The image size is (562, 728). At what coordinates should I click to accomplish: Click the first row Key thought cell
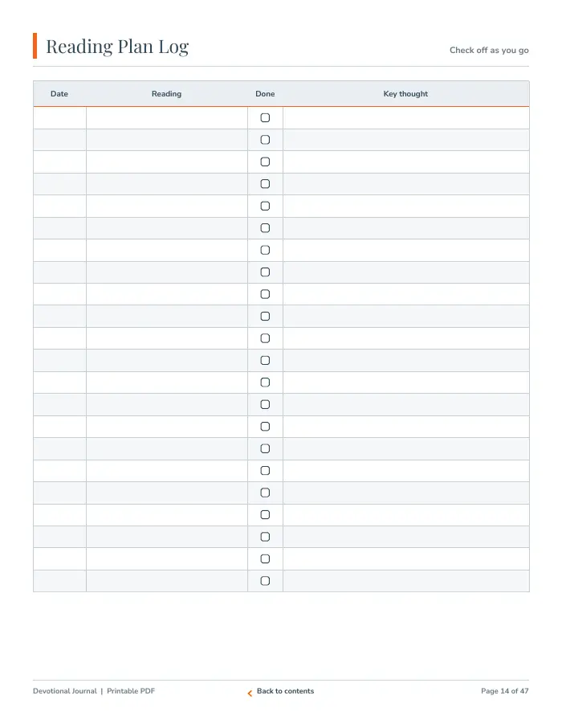[x=406, y=118]
